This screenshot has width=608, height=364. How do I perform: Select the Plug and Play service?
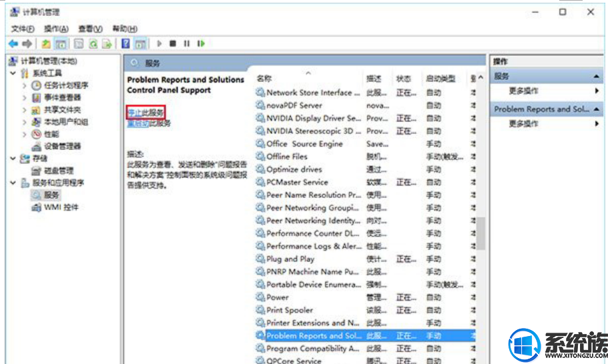[365, 259]
